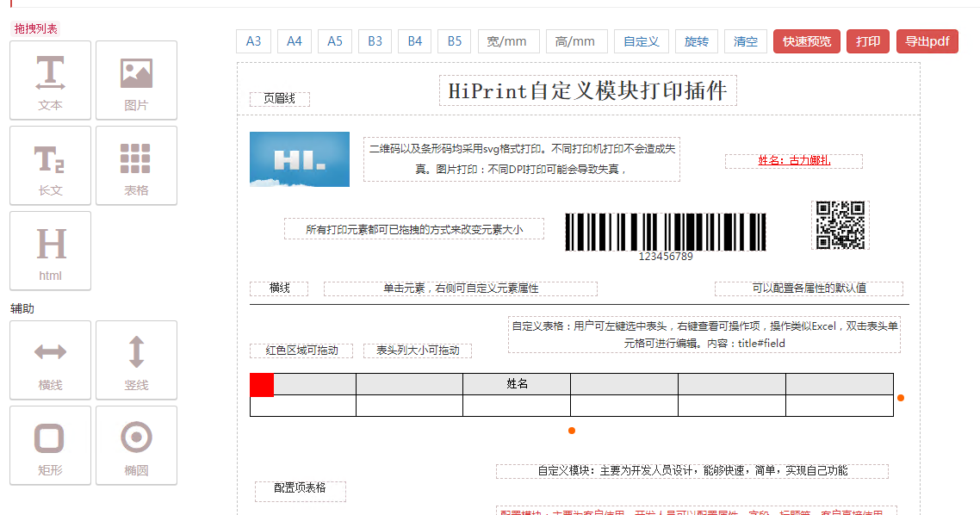
Task: Rotate the paper with 旋转 button
Action: click(697, 41)
